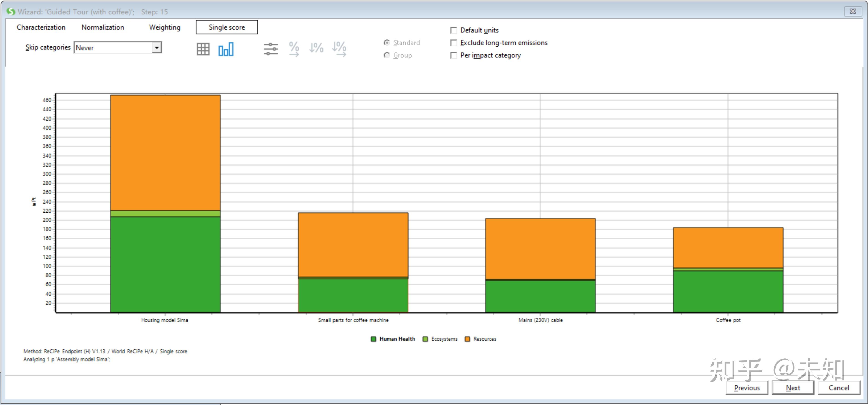Enable the Default units checkbox

(x=454, y=30)
